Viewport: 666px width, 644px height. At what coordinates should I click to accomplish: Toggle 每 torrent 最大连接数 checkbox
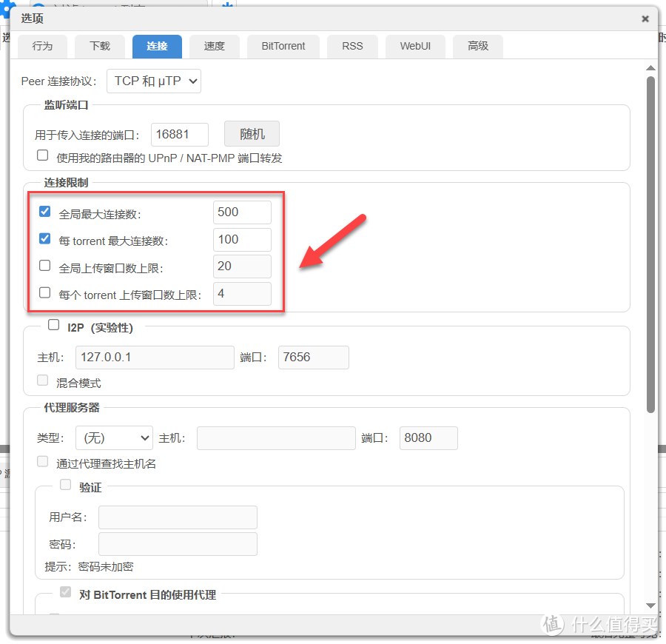(44, 239)
